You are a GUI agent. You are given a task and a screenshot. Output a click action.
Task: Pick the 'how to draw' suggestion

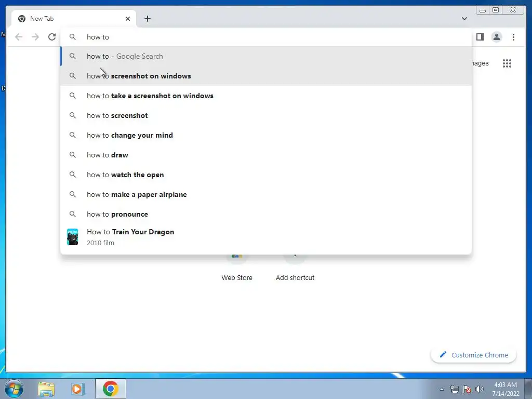(x=266, y=155)
